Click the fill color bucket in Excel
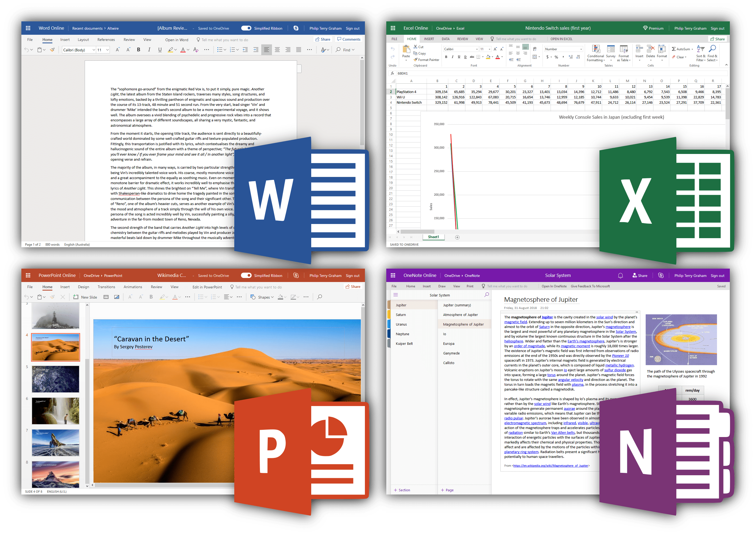The width and height of the screenshot is (756, 537). coord(488,57)
